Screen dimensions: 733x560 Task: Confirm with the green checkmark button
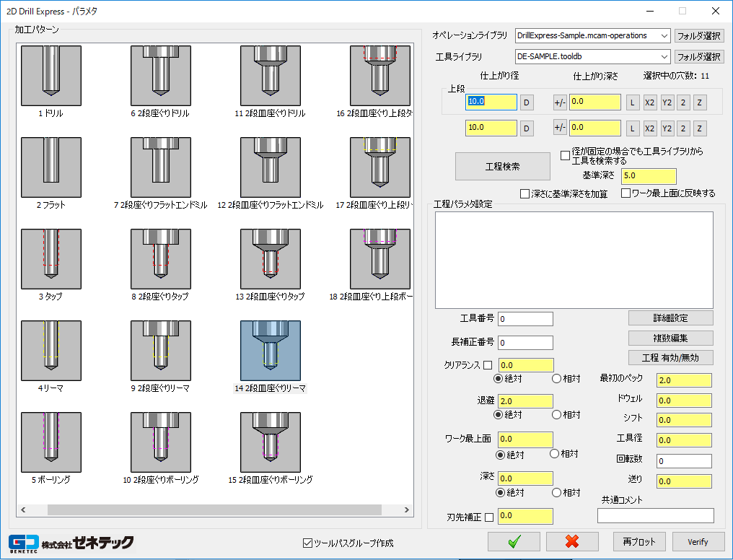pyautogui.click(x=514, y=541)
